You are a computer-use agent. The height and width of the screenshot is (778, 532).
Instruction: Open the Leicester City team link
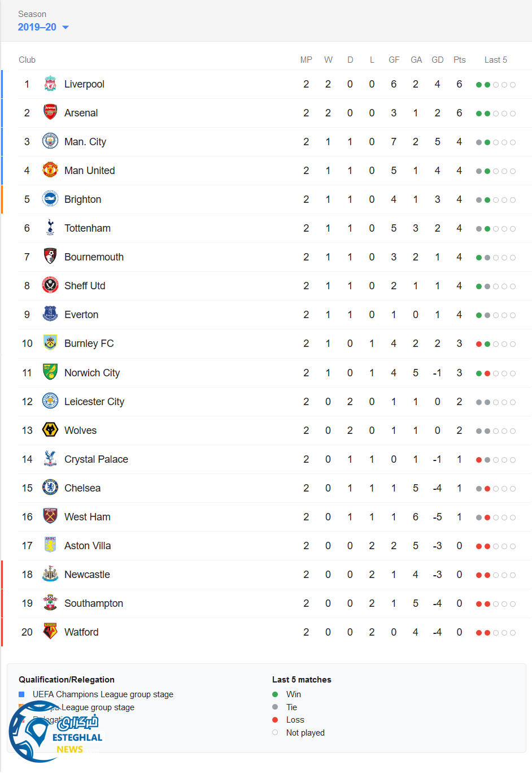tap(94, 402)
